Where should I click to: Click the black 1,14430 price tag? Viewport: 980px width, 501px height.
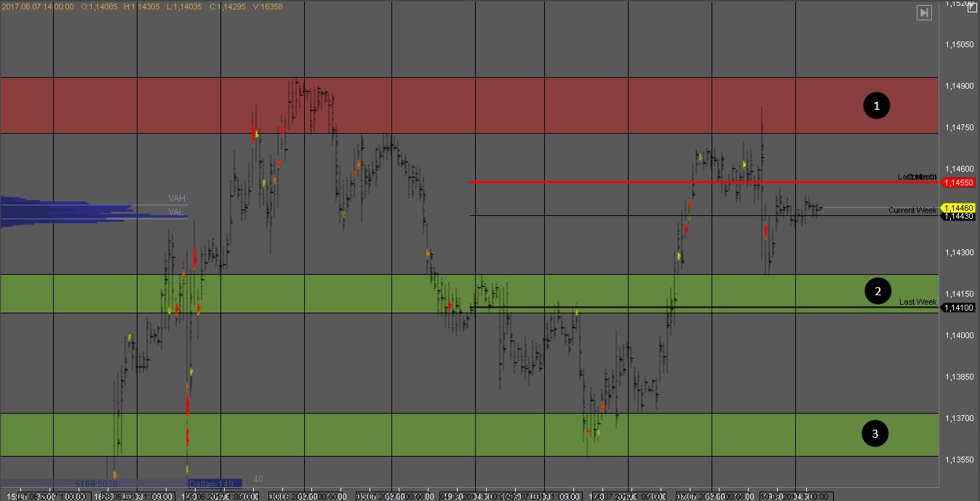(x=958, y=216)
